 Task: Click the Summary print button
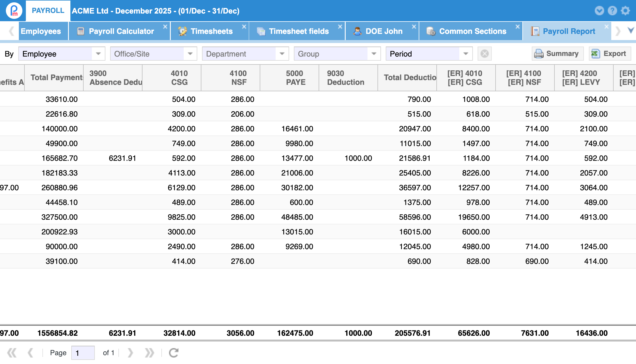pyautogui.click(x=557, y=54)
